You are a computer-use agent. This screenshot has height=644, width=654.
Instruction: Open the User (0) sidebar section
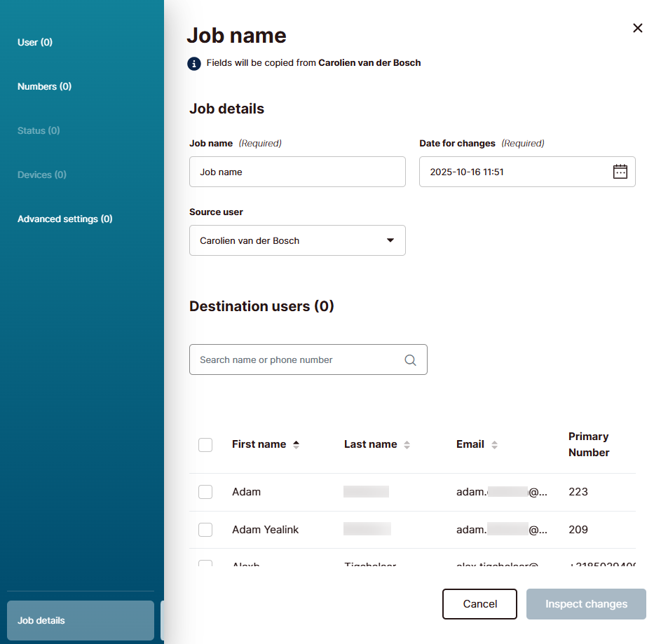[x=35, y=42]
